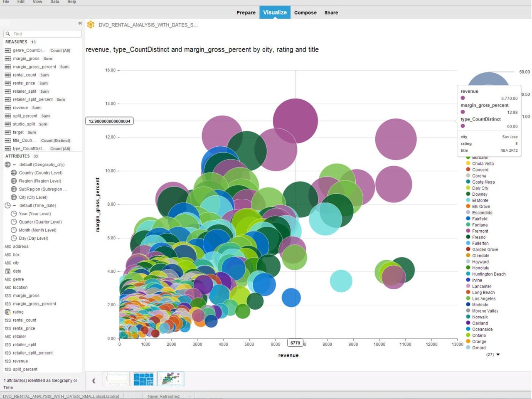Click the pink swatch beside Lancaster
532x399 pixels.
[469, 286]
